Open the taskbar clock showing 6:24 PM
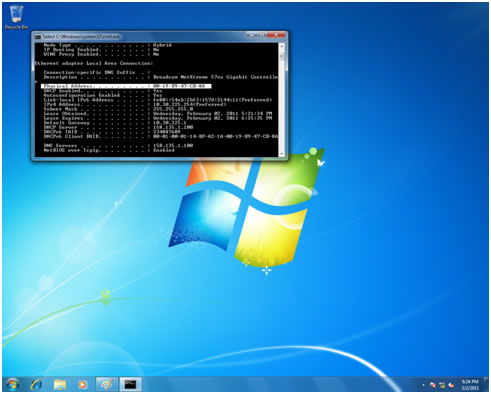Screen dimensions: 491x394 470,385
